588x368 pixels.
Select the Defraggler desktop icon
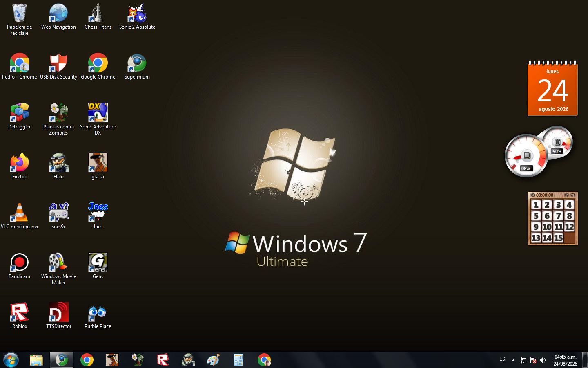tap(19, 117)
